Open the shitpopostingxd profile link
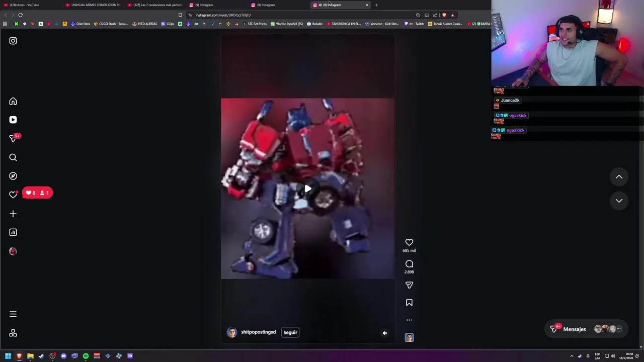Image resolution: width=644 pixels, height=362 pixels. (258, 332)
